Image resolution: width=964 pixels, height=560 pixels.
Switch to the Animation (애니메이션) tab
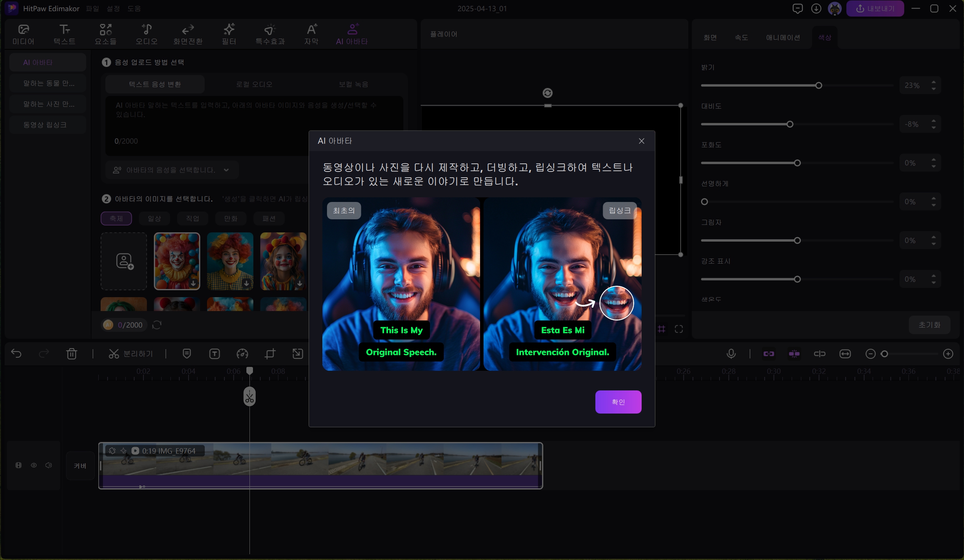coord(783,37)
